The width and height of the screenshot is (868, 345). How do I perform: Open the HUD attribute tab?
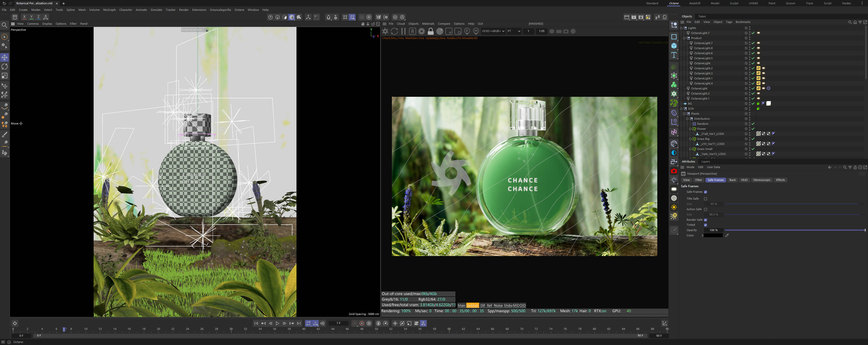click(744, 180)
